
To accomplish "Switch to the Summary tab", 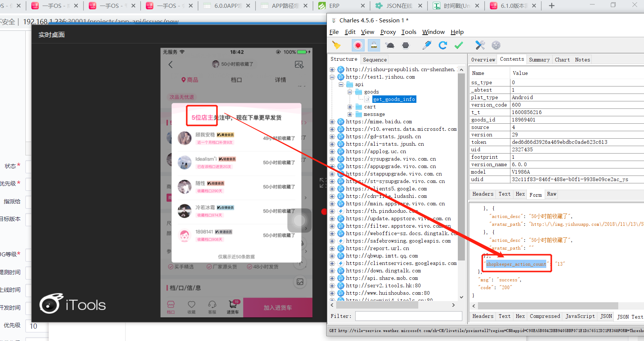I will [x=539, y=60].
